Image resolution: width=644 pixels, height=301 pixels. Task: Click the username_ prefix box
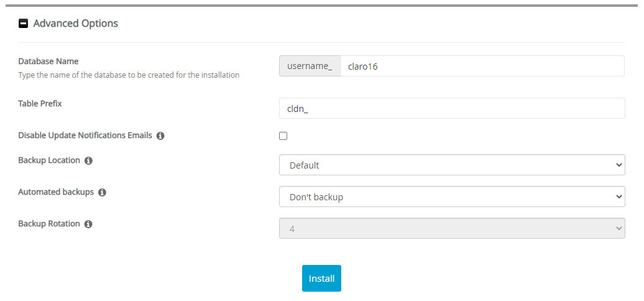point(310,67)
